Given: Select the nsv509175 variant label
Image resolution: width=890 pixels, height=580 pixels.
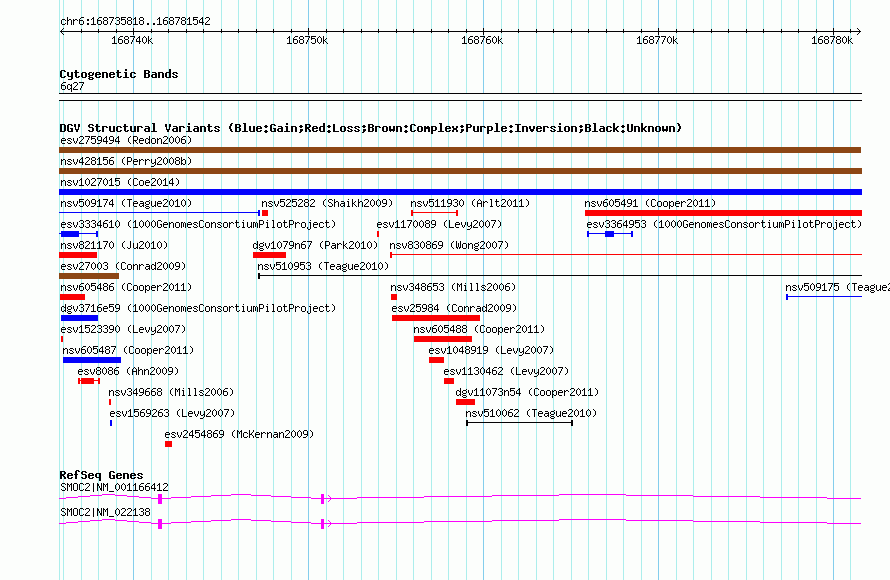Looking at the screenshot, I should tap(837, 287).
